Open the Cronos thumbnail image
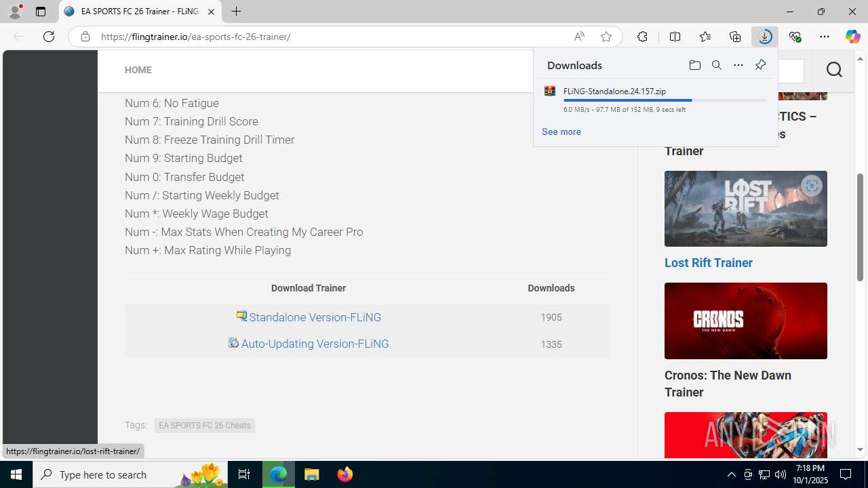This screenshot has width=868, height=488. click(x=746, y=321)
